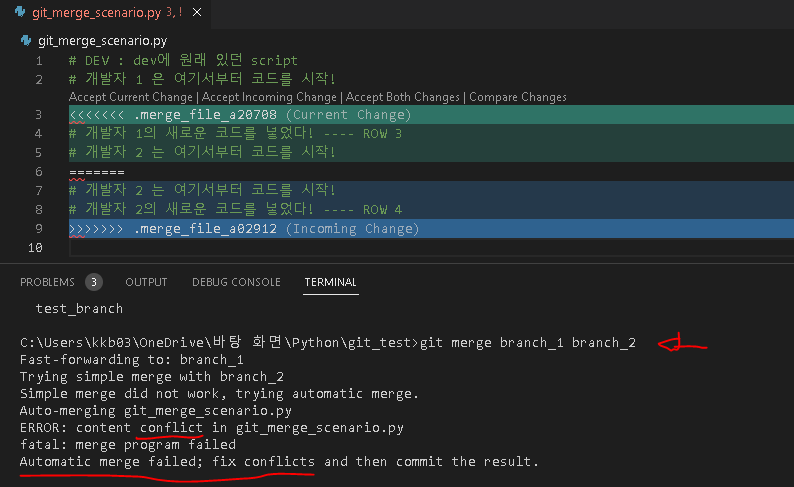Open the DEBUG CONSOLE tab
This screenshot has width=794, height=487.
point(236,282)
